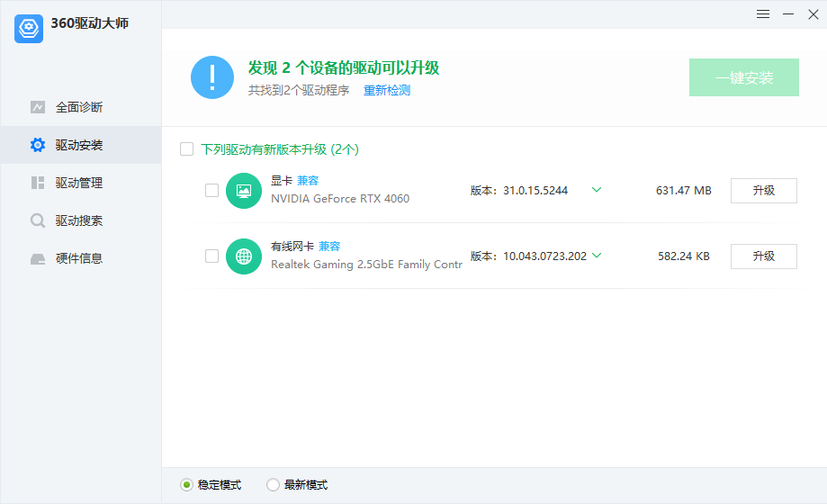Click the green 显卡 display card icon
This screenshot has width=827, height=504.
coord(244,191)
